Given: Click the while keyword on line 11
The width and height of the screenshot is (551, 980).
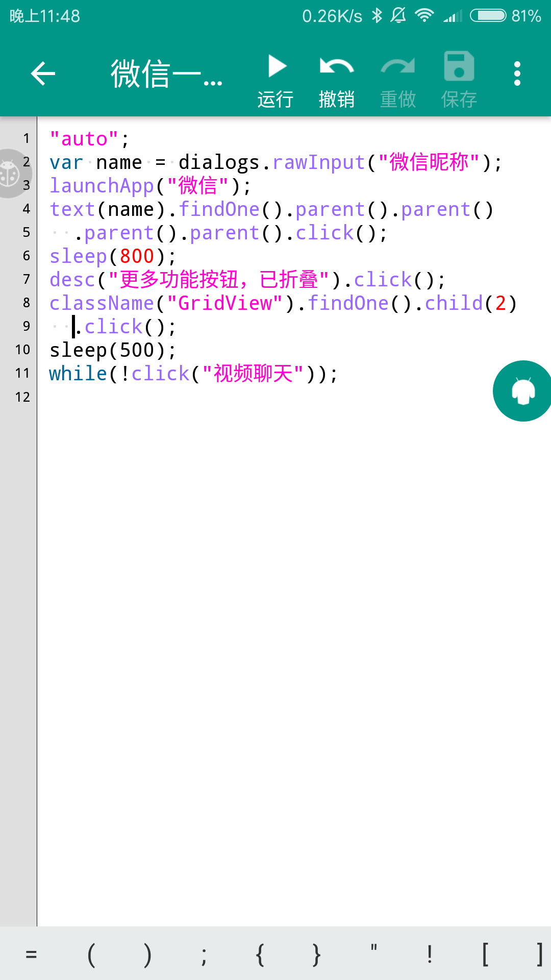Looking at the screenshot, I should click(x=78, y=374).
